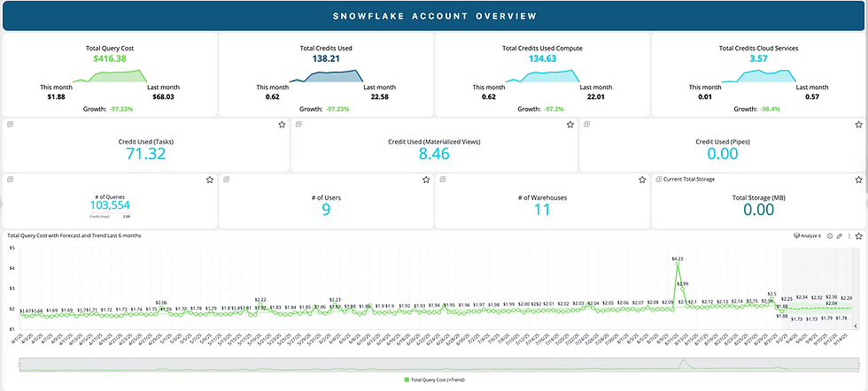Image resolution: width=868 pixels, height=391 pixels.
Task: Click the 103,554 queries count
Action: [x=110, y=205]
